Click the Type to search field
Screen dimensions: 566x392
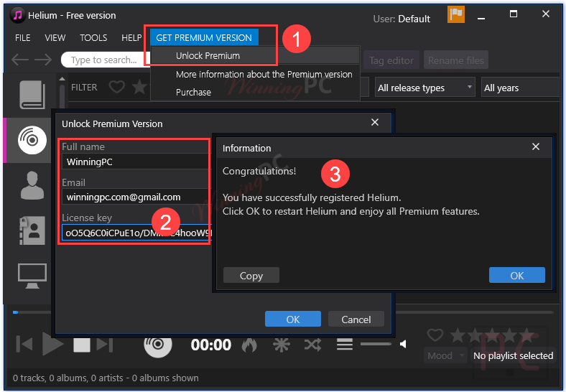click(x=105, y=60)
